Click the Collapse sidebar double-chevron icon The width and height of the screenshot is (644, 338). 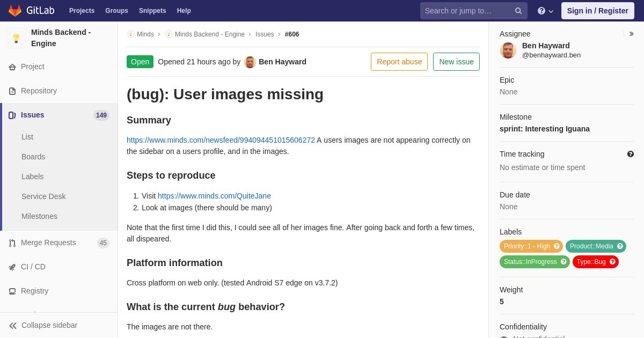(x=13, y=326)
